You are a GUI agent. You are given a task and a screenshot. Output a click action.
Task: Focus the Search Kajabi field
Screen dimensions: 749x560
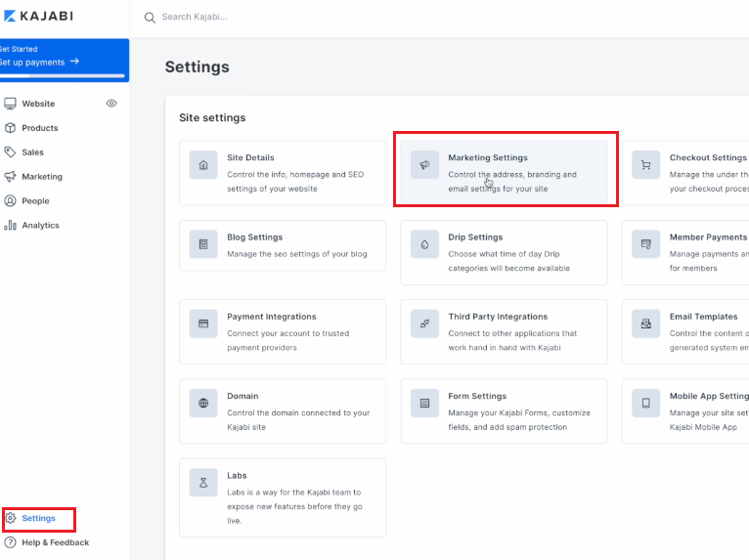tap(195, 17)
